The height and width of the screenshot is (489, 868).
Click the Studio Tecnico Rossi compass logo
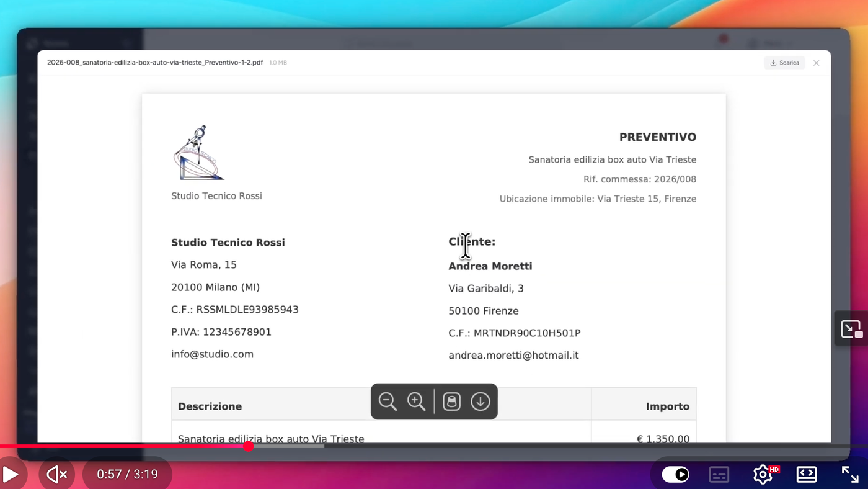198,153
